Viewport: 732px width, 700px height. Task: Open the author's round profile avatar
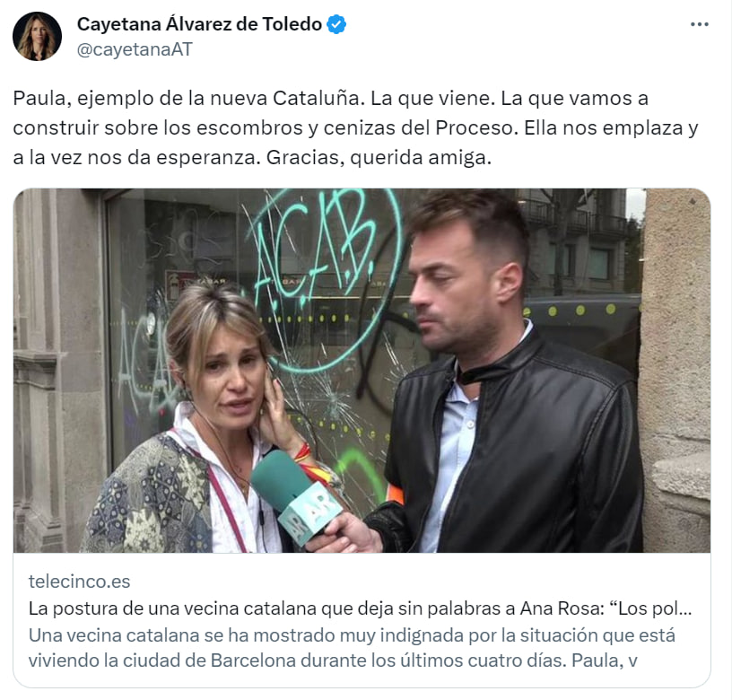pos(37,36)
